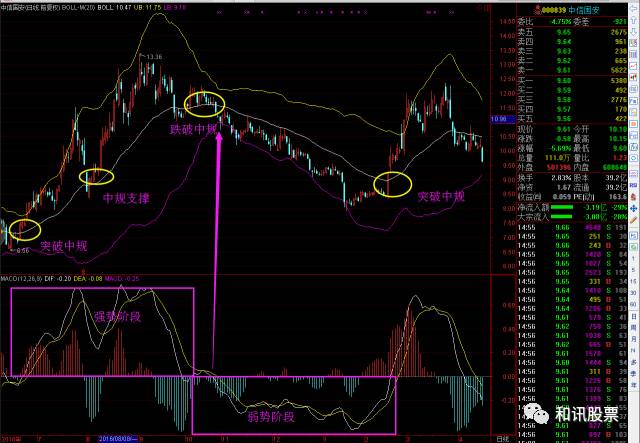Select the 卖五 ask price 9.65
640x443 pixels.
(x=563, y=32)
